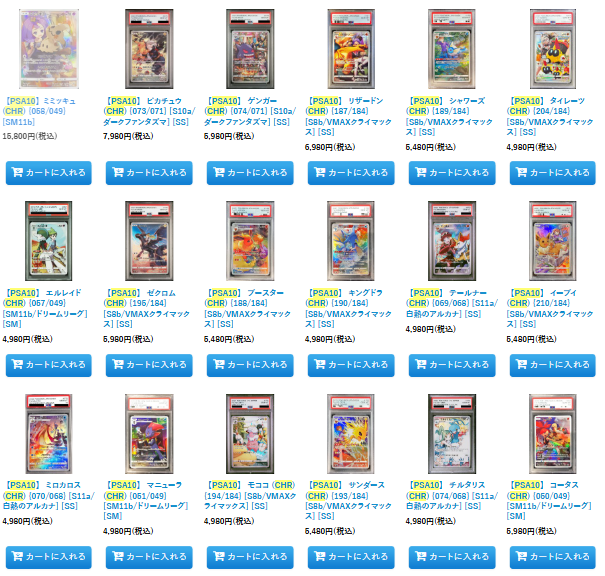Add the イーブイ card to cart

[553, 365]
